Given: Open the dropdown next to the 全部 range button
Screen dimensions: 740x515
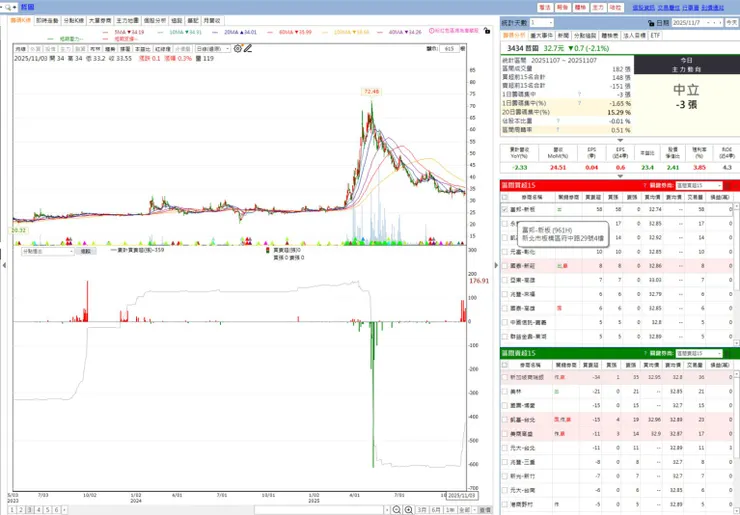Looking at the screenshot, I should [475, 510].
